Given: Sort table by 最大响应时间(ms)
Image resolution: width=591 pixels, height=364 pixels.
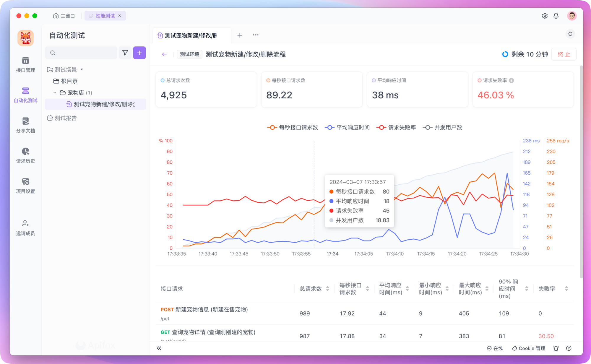Looking at the screenshot, I should coord(487,289).
